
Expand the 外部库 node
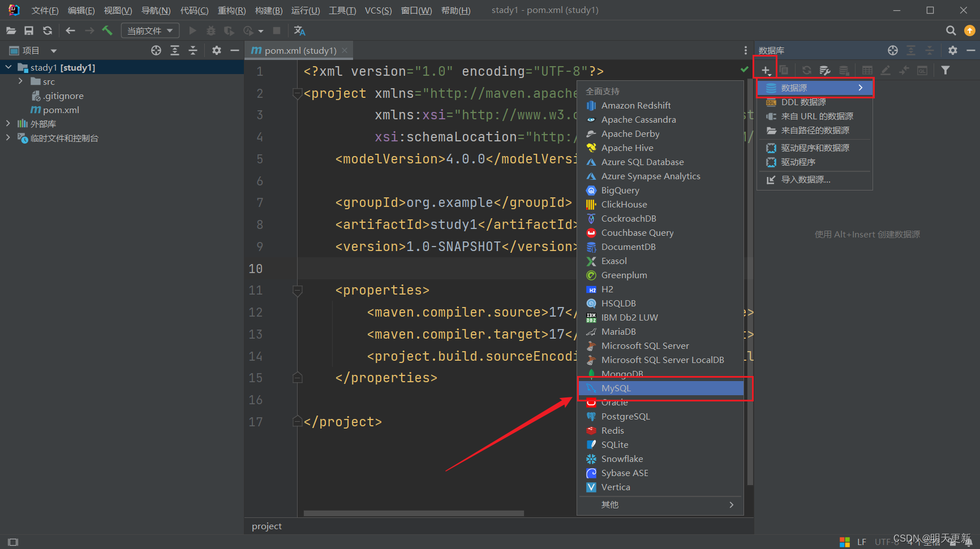[x=8, y=123]
